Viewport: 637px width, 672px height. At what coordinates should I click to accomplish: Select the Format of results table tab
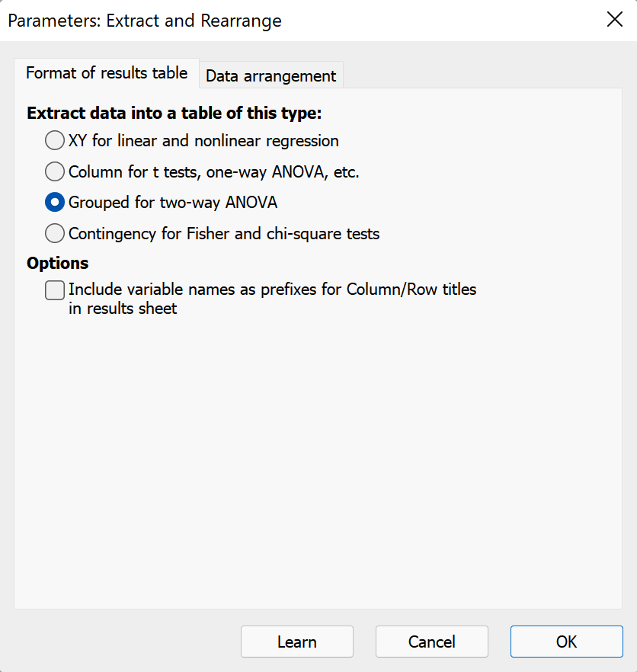tap(107, 73)
